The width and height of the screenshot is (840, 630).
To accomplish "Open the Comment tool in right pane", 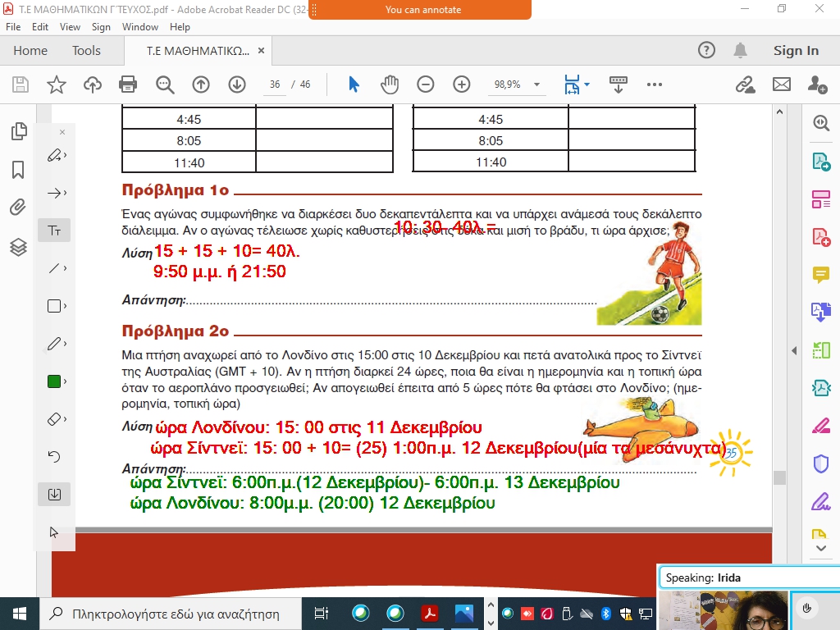I will pos(821,274).
